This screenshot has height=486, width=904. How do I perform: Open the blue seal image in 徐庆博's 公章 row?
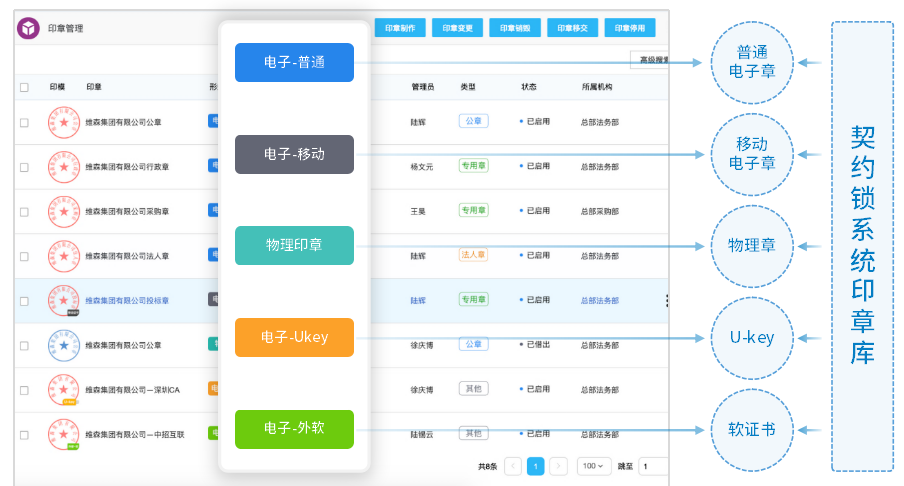coord(63,345)
